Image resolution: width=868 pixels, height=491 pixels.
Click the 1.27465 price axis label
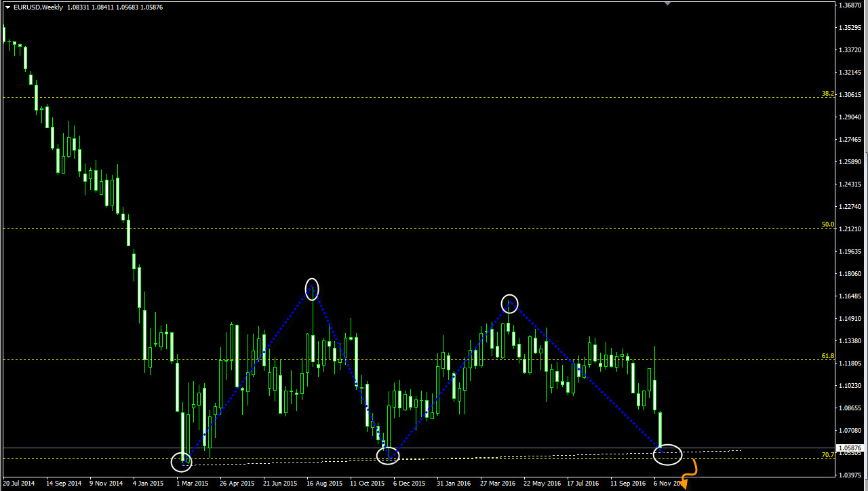point(850,140)
